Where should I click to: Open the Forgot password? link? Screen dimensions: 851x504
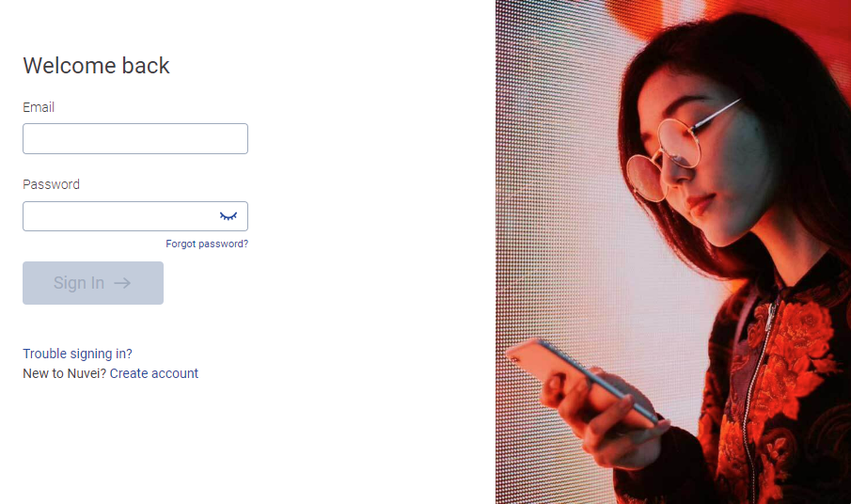point(207,244)
